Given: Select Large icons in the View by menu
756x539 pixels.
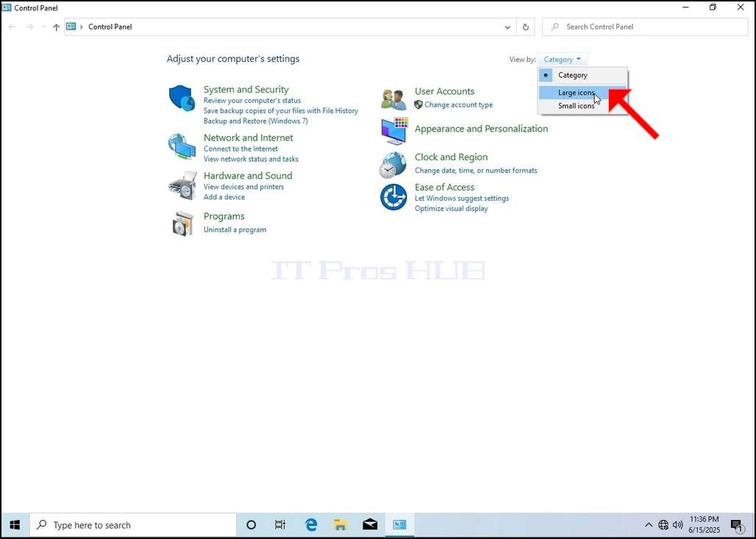Looking at the screenshot, I should 582,93.
